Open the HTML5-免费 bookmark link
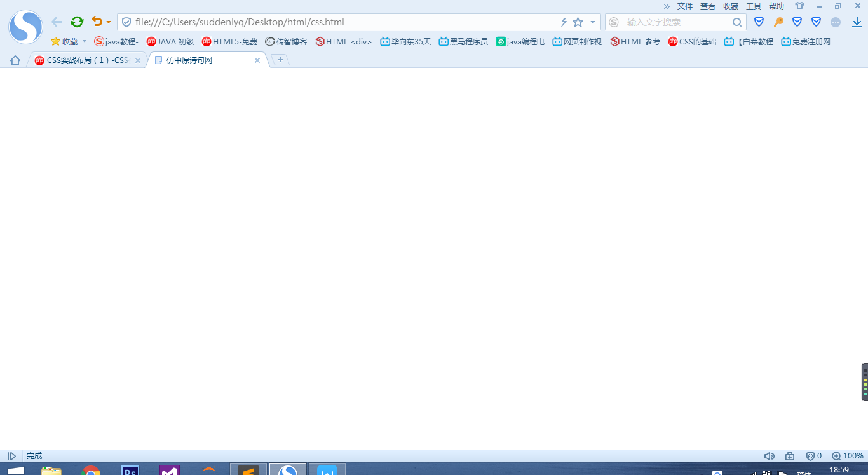The width and height of the screenshot is (868, 475). tap(229, 41)
